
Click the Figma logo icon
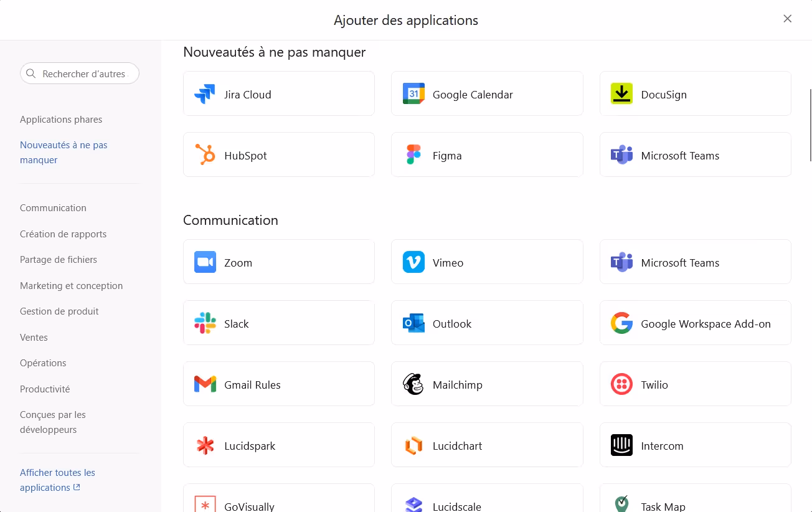pos(413,155)
